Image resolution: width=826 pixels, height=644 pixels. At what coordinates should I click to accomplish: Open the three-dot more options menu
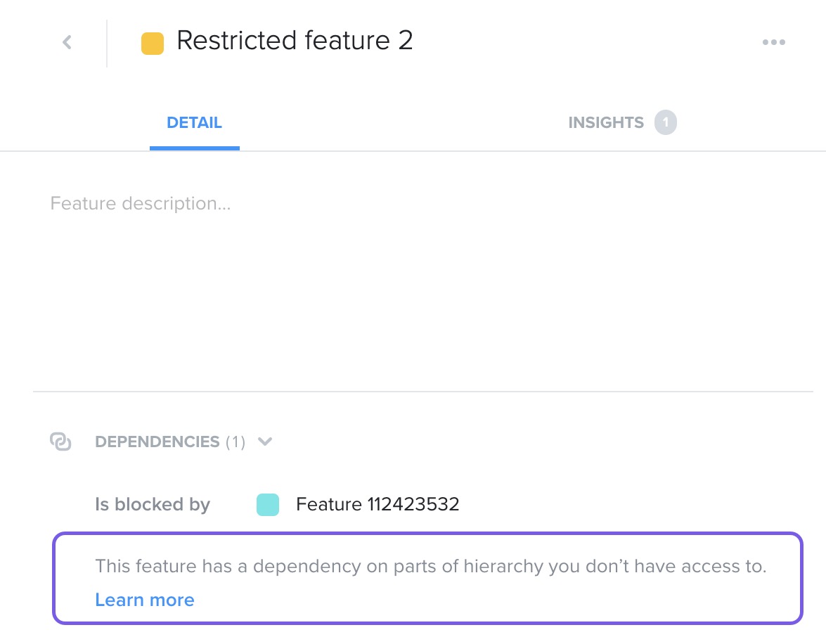tap(773, 42)
